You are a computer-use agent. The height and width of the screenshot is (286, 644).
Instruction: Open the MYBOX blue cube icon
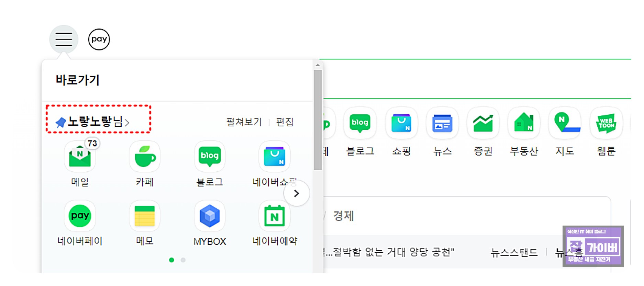(x=210, y=216)
